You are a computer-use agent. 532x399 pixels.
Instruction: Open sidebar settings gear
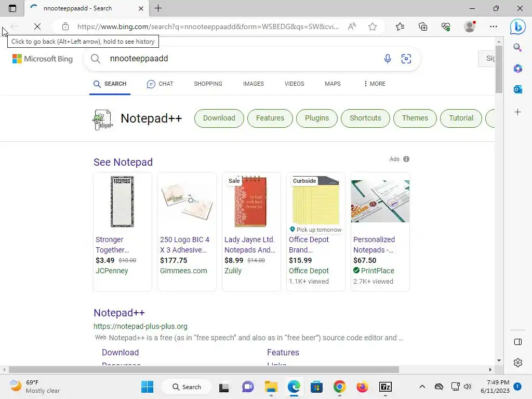518,362
